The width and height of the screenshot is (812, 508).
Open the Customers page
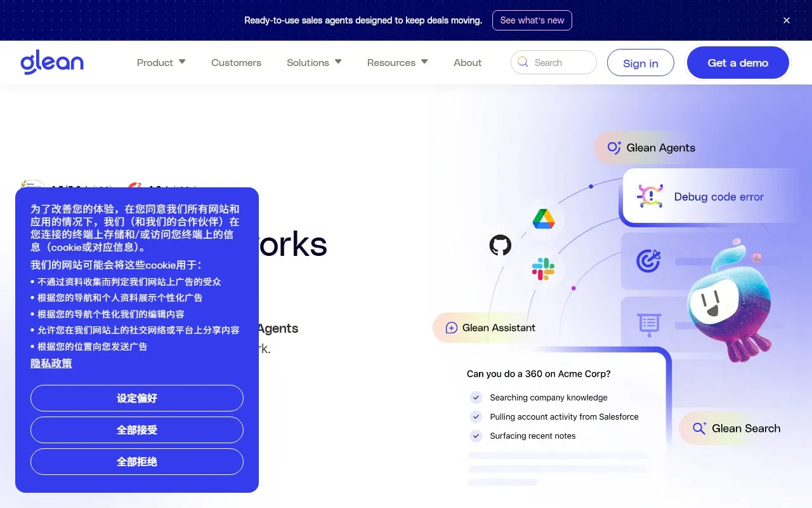click(236, 62)
